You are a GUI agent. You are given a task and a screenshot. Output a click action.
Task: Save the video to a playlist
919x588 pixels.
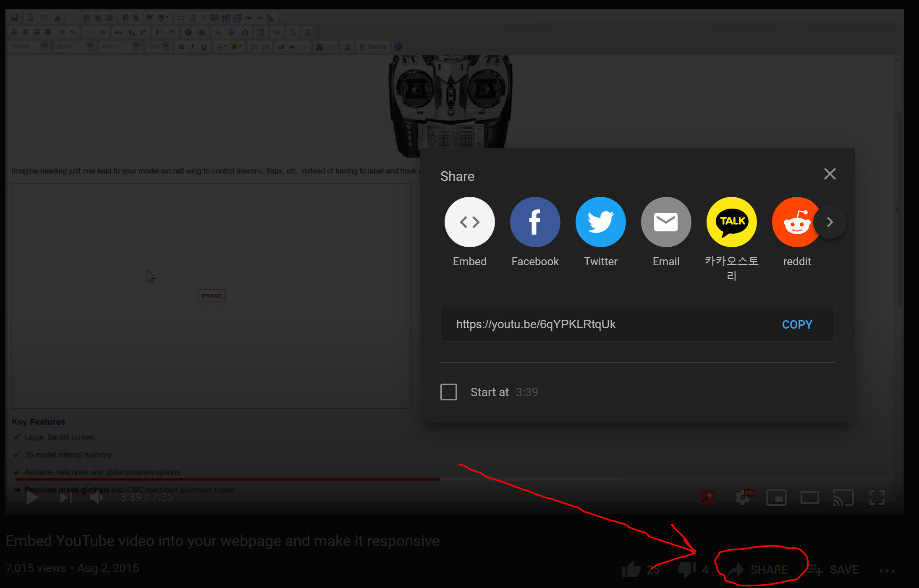click(833, 570)
